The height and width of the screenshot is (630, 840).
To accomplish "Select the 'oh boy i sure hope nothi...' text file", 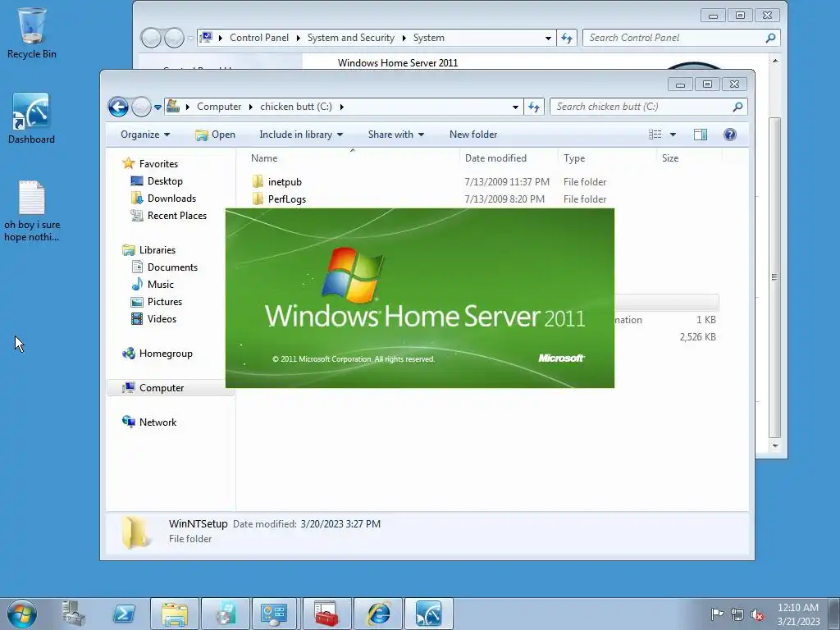I will pos(32,211).
